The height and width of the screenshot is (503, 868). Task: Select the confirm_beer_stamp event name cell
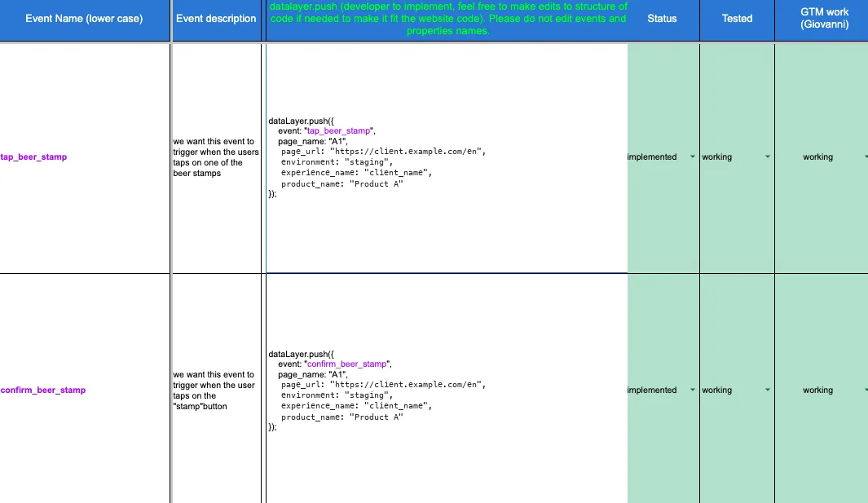point(85,388)
